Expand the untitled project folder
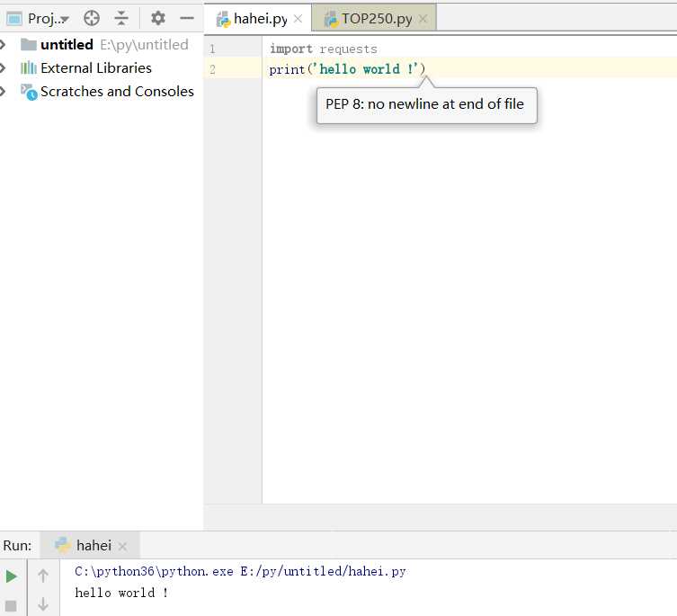The width and height of the screenshot is (677, 616). tap(3, 44)
